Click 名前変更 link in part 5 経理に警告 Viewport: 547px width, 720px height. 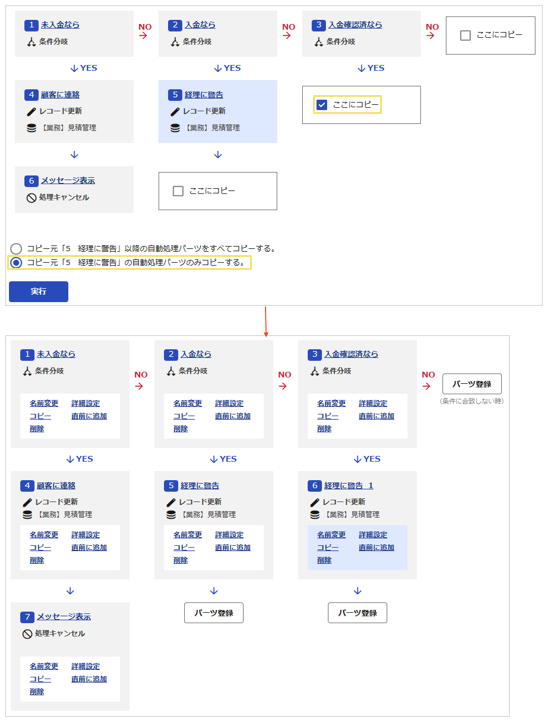[188, 534]
